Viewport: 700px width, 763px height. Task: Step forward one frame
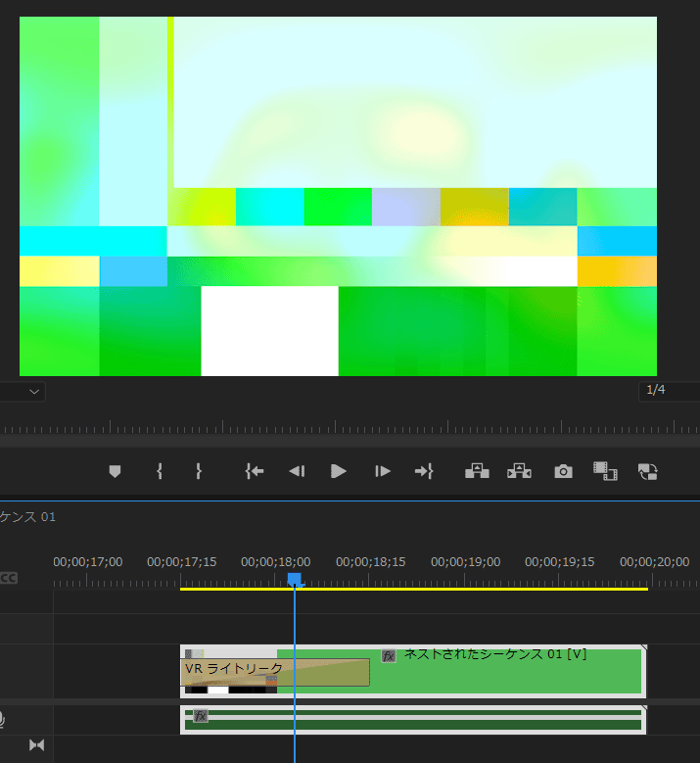[383, 471]
